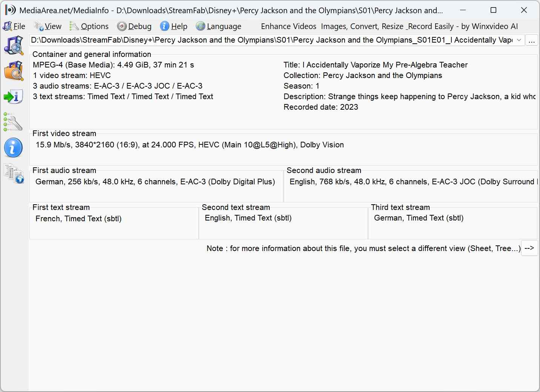This screenshot has width=540, height=392.
Task: Click the MediaInfo app icon in the title bar
Action: click(10, 10)
